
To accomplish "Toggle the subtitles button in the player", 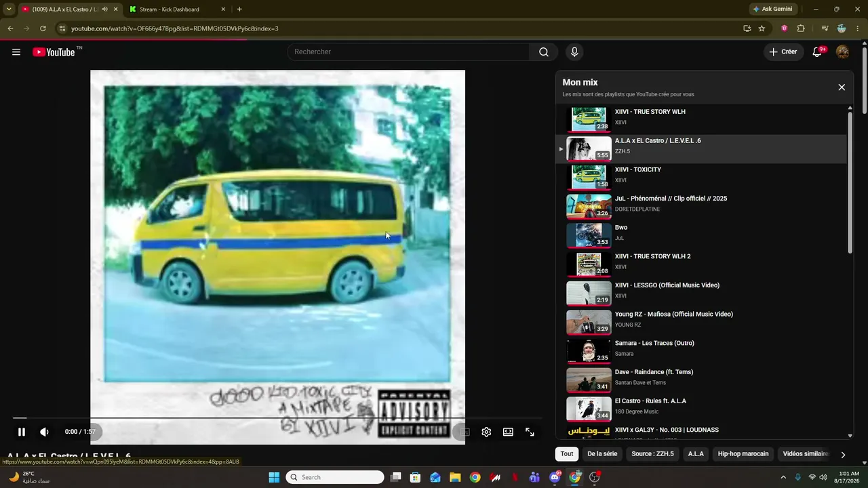I will point(465,432).
